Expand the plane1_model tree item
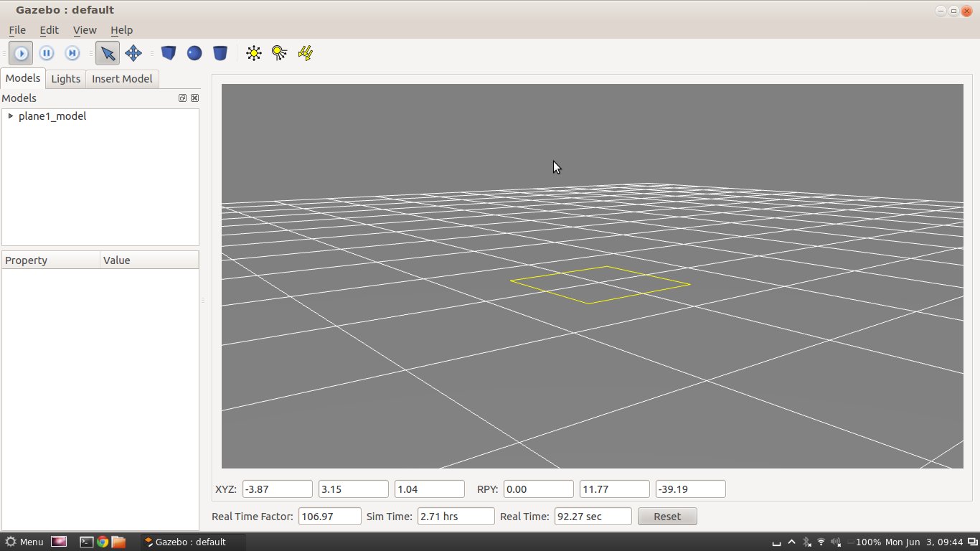Viewport: 980px width, 551px height. point(11,116)
